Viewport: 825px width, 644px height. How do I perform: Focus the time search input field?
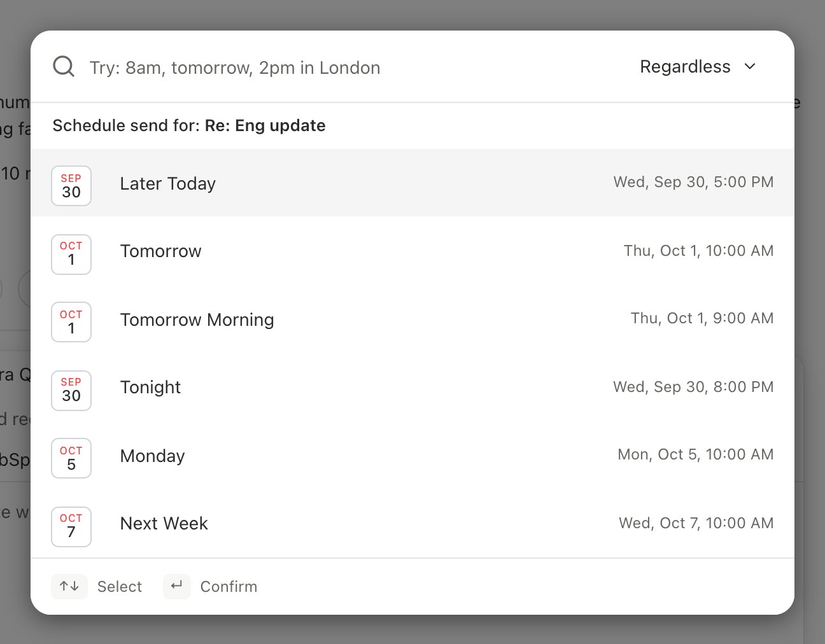pos(356,67)
